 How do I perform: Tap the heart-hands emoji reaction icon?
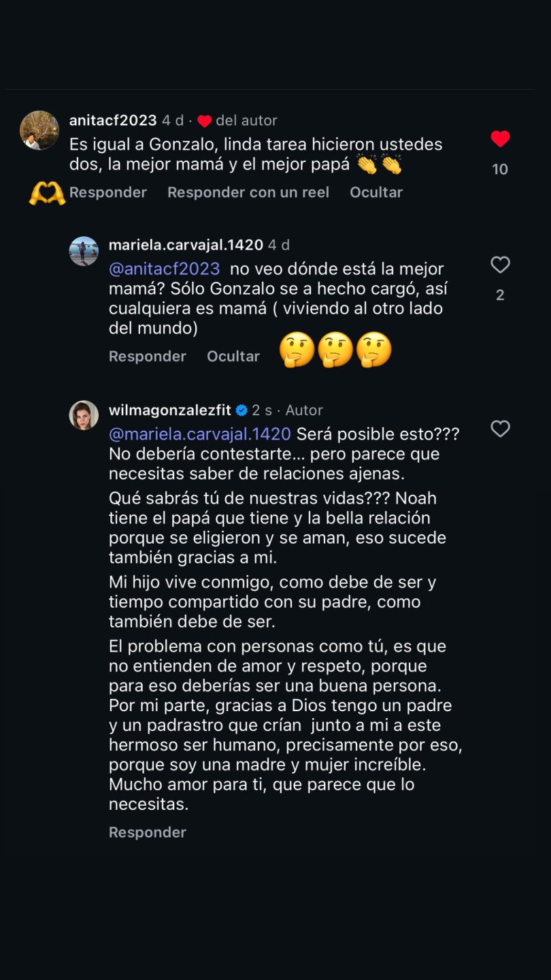47,193
